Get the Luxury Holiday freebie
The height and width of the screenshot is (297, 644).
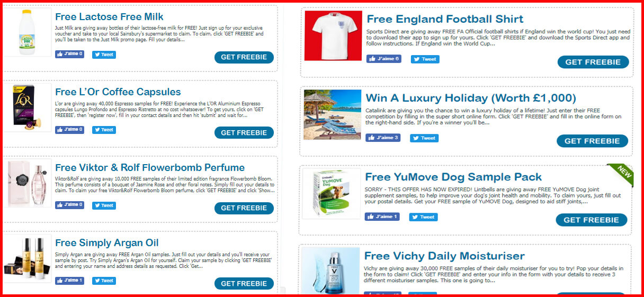pyautogui.click(x=592, y=141)
